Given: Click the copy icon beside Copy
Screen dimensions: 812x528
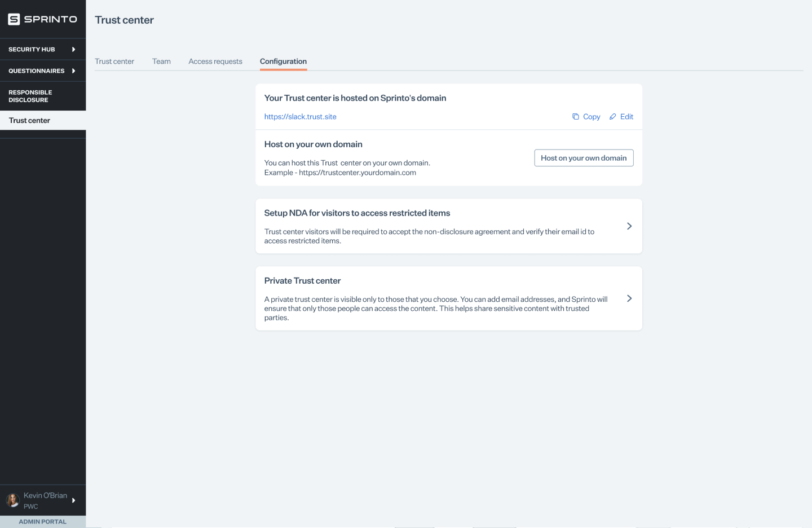Looking at the screenshot, I should pos(576,117).
